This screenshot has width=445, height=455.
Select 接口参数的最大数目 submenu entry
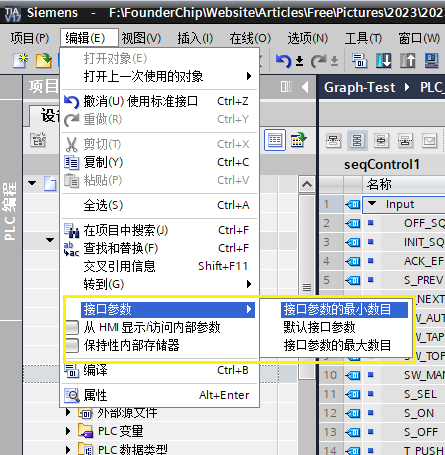tap(337, 345)
